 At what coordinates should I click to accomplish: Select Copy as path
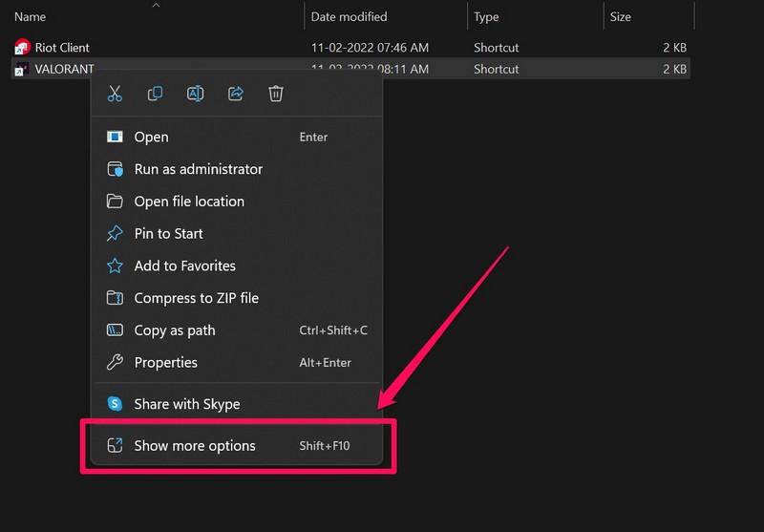[175, 330]
